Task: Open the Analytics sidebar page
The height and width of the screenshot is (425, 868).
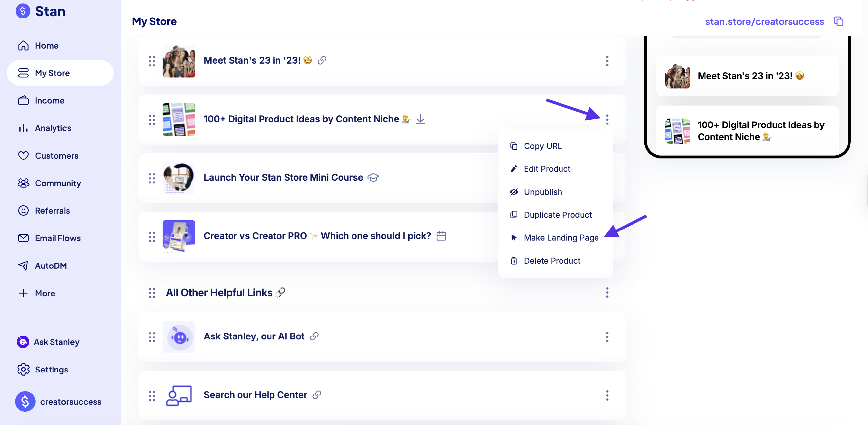Action: tap(53, 128)
